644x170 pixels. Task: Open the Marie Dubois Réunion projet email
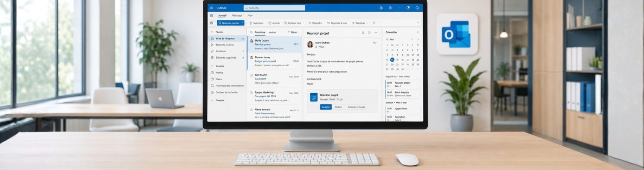[x=274, y=44]
